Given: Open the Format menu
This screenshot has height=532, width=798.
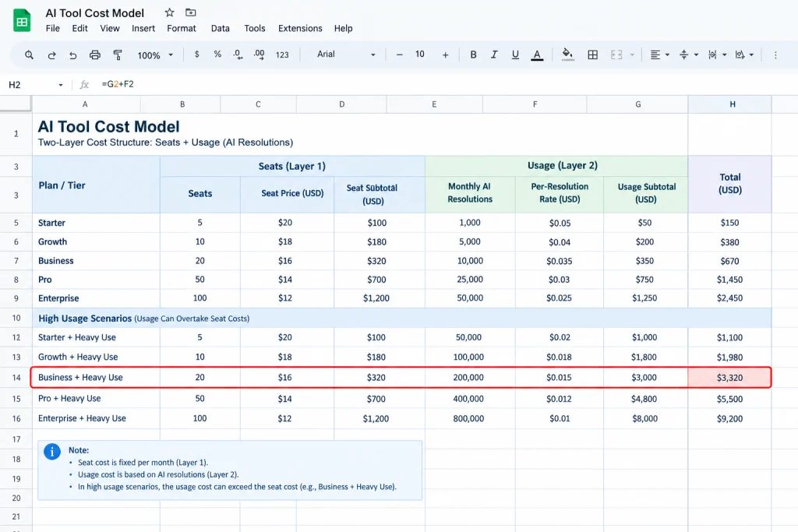Looking at the screenshot, I should 181,29.
